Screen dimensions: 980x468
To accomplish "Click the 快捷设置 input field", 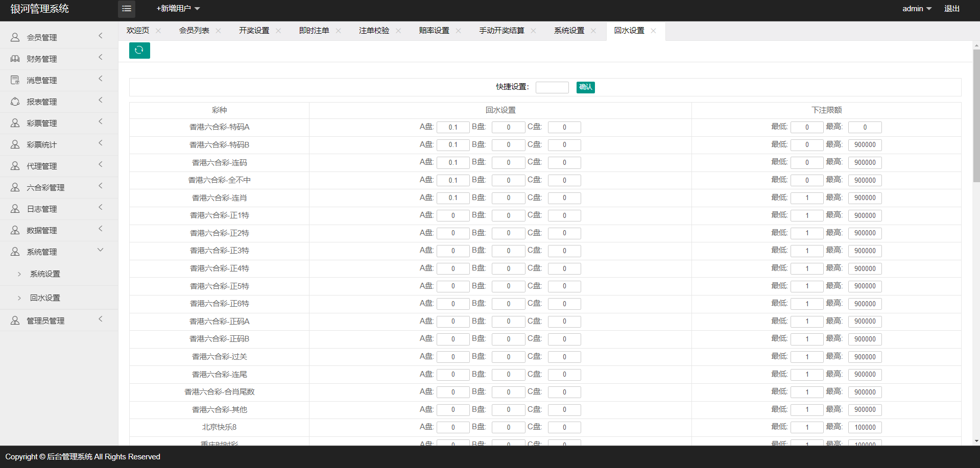I will [552, 87].
